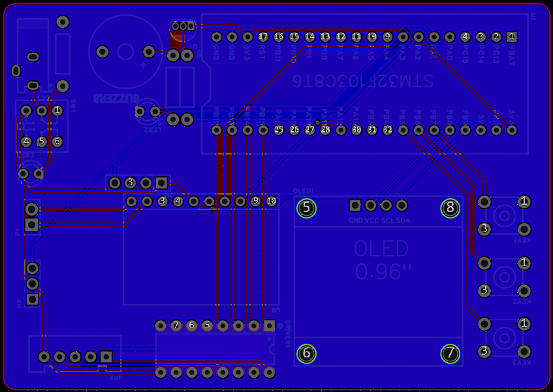Image resolution: width=553 pixels, height=392 pixels.
Task: Select the square OLED GND pad
Action: click(x=355, y=205)
